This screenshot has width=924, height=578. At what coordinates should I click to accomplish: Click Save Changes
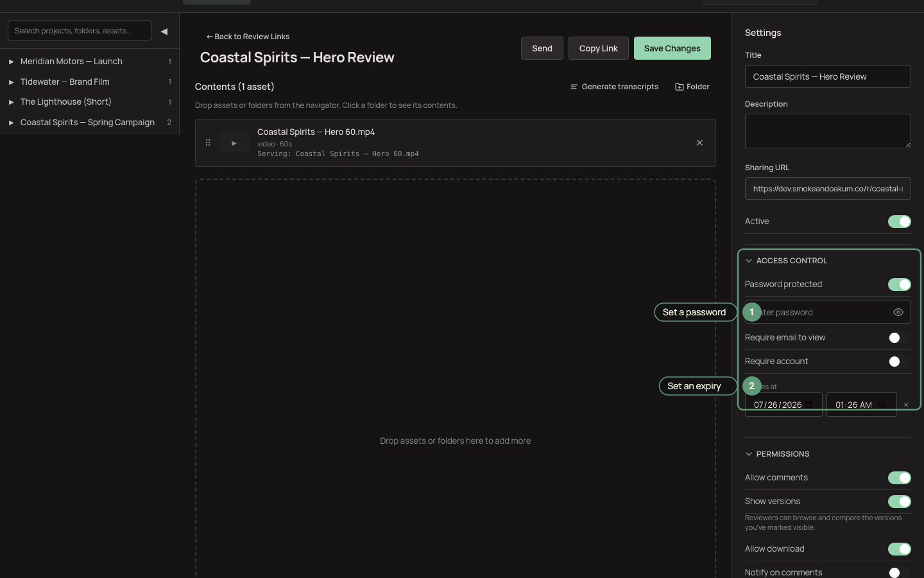[x=672, y=48]
